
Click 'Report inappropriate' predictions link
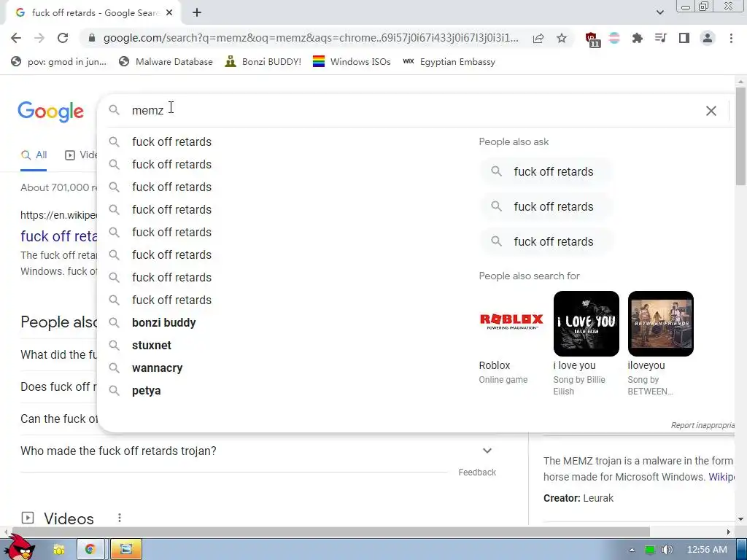pyautogui.click(x=703, y=425)
